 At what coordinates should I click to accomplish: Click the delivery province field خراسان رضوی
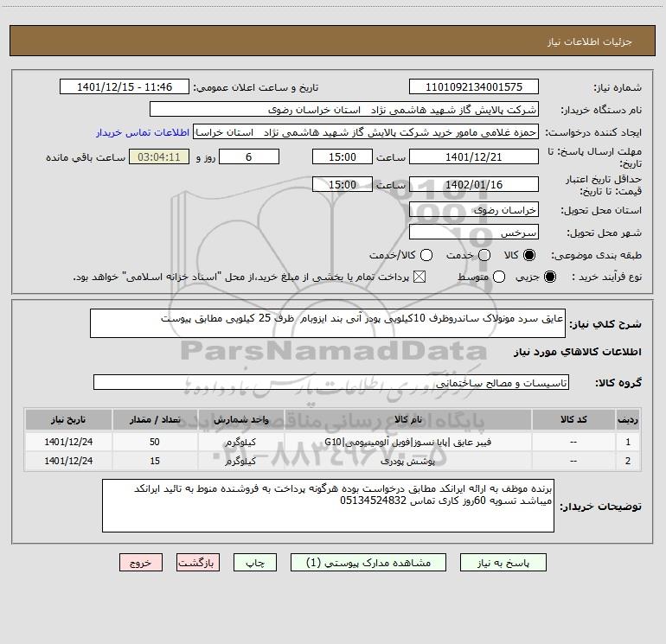[474, 210]
